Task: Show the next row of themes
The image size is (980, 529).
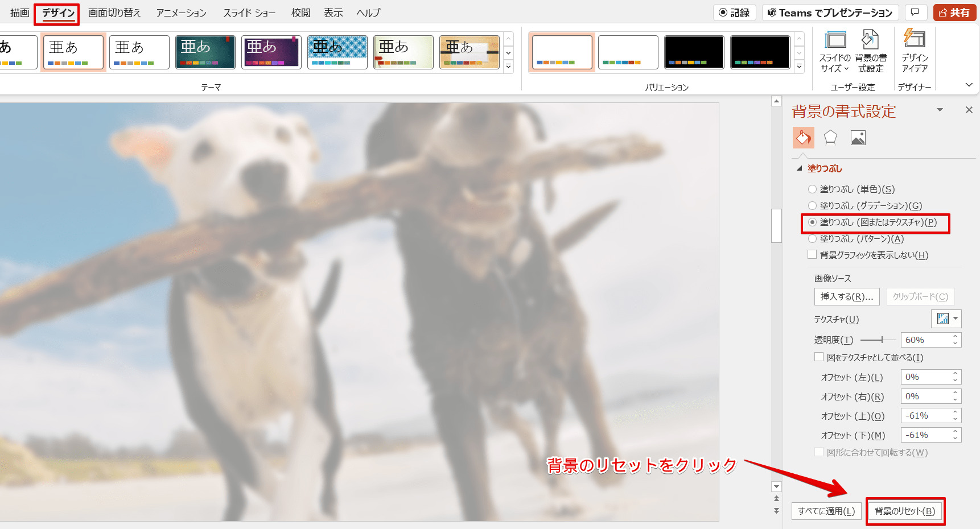Action: pos(509,53)
